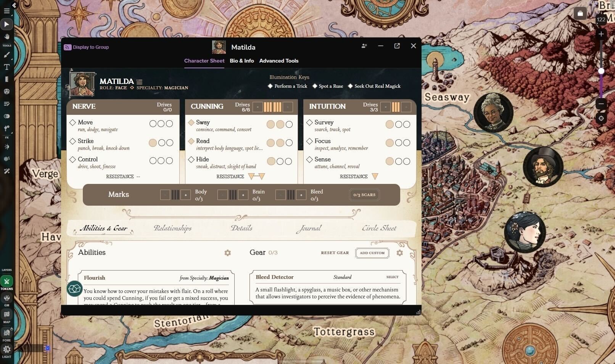615x364 pixels.
Task: Open the Map layer controls
Action: click(x=6, y=314)
